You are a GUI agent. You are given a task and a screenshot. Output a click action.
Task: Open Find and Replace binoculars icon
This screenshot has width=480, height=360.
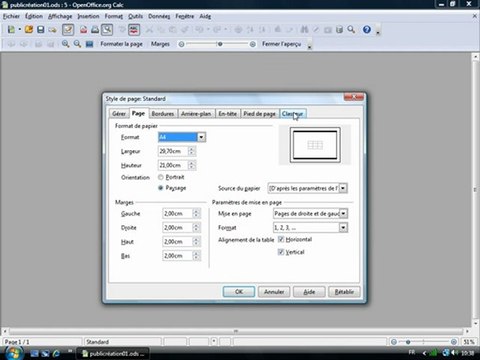[x=304, y=30]
